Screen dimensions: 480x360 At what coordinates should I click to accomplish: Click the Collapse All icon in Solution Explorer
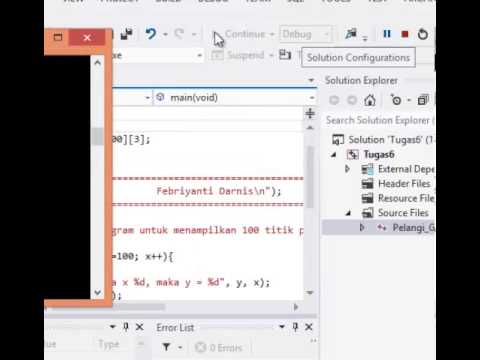point(423,100)
